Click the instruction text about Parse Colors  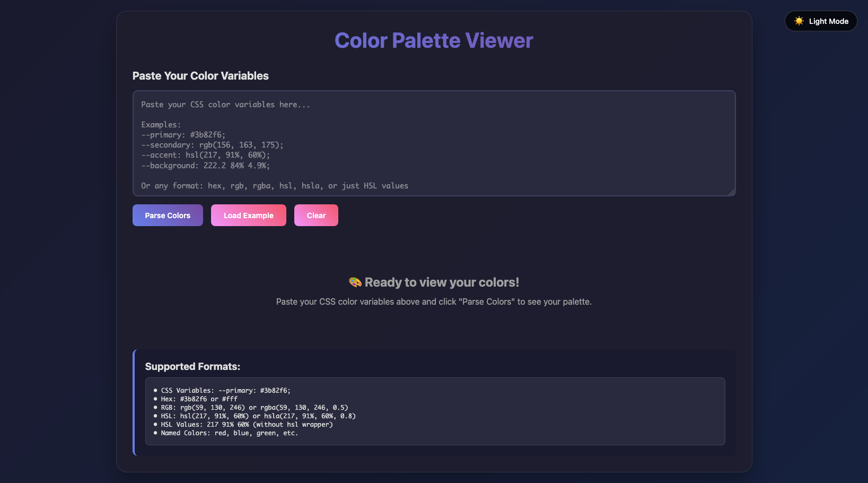pyautogui.click(x=434, y=301)
